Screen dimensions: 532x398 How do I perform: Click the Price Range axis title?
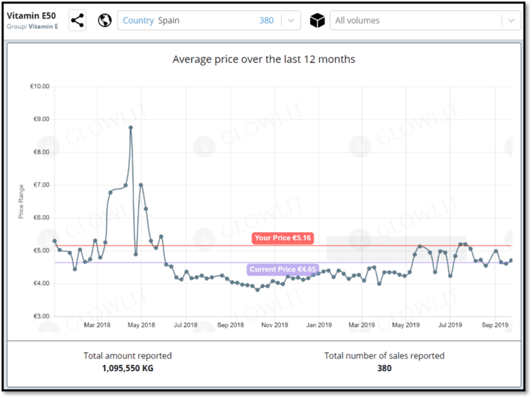21,202
